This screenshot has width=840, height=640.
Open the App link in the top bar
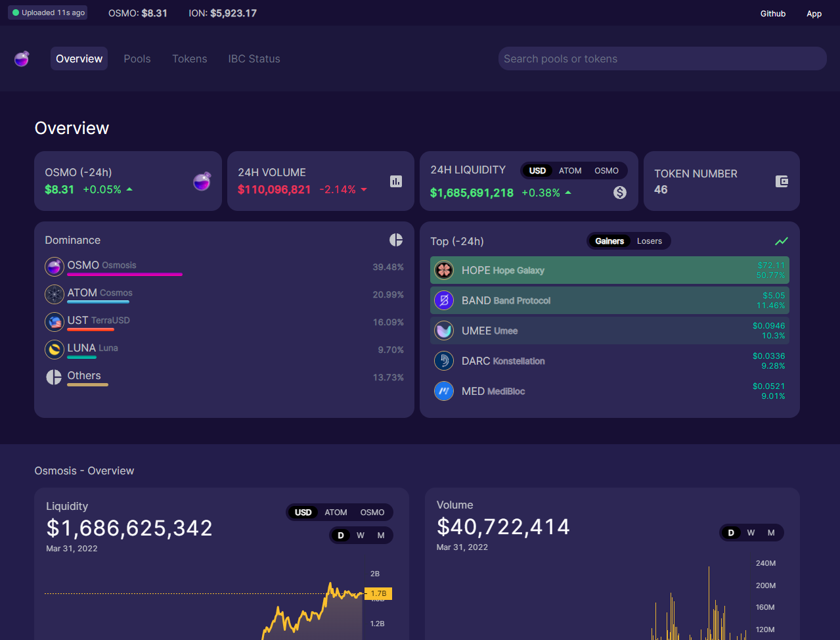point(814,13)
